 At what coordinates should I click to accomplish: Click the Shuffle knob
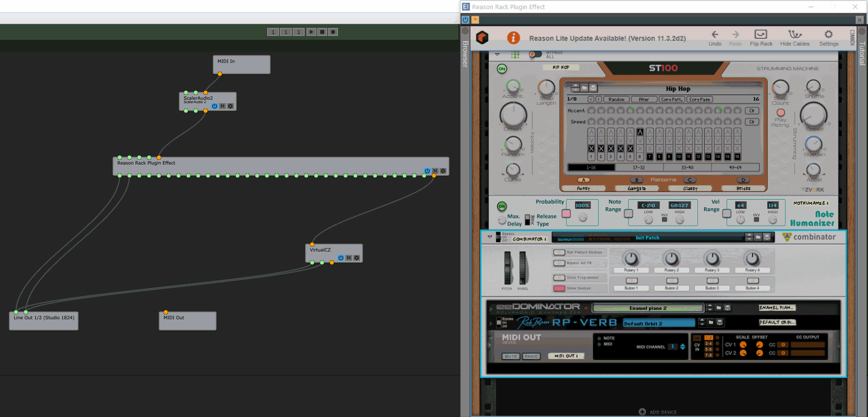(813, 86)
